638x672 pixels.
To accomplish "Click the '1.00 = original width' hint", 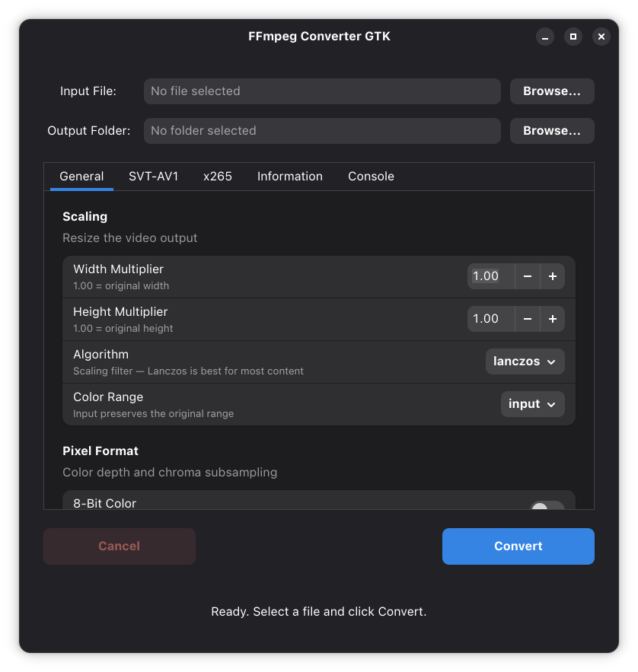I will tap(121, 286).
